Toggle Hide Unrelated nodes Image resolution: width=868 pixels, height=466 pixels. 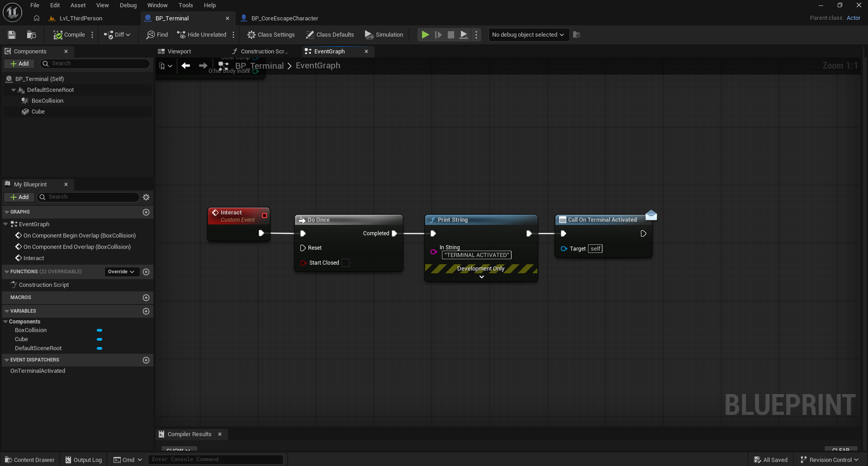click(202, 35)
